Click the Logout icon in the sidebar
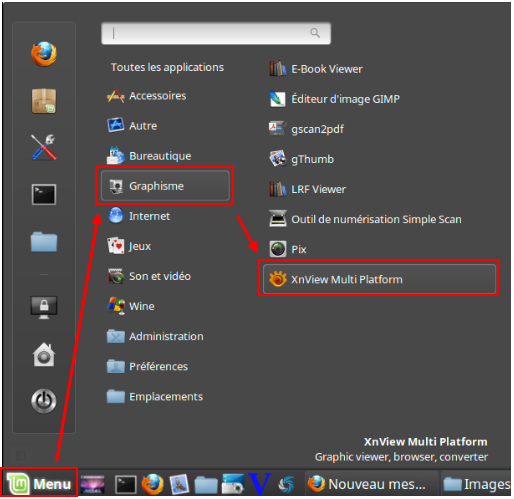The image size is (514, 499). tap(44, 355)
